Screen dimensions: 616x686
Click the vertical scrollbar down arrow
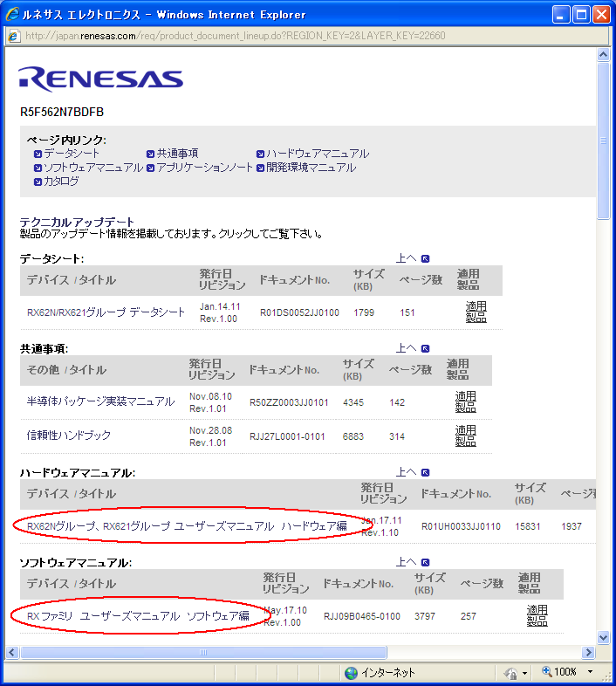pyautogui.click(x=603, y=637)
